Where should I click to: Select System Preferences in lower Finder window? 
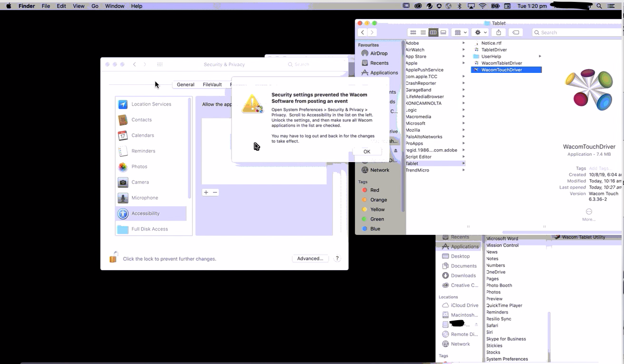point(507,359)
